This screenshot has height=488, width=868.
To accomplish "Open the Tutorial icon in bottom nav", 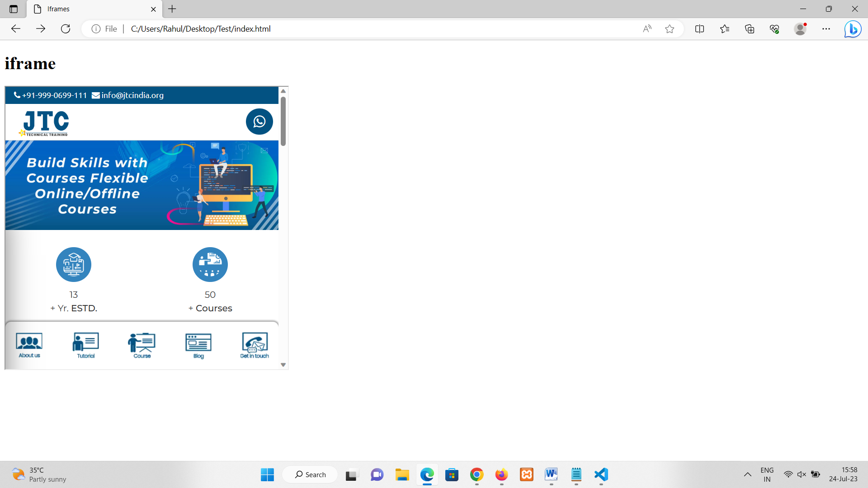I will coord(85,345).
